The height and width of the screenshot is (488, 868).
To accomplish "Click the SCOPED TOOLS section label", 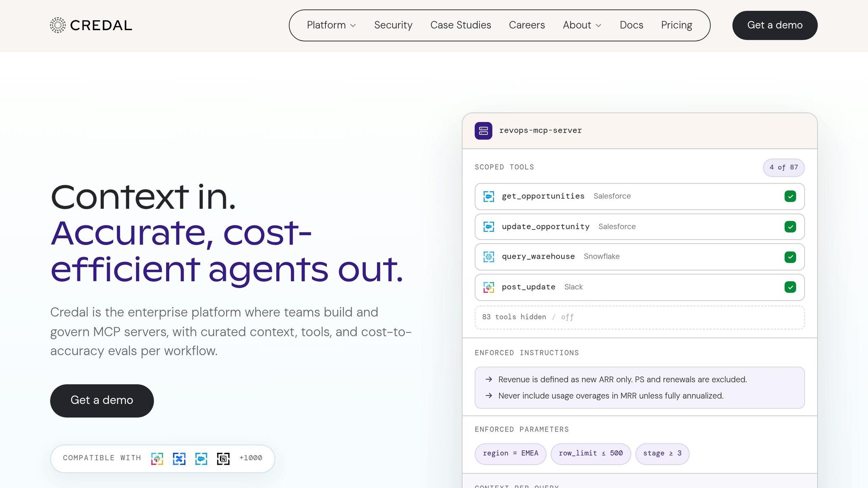I will pos(504,167).
